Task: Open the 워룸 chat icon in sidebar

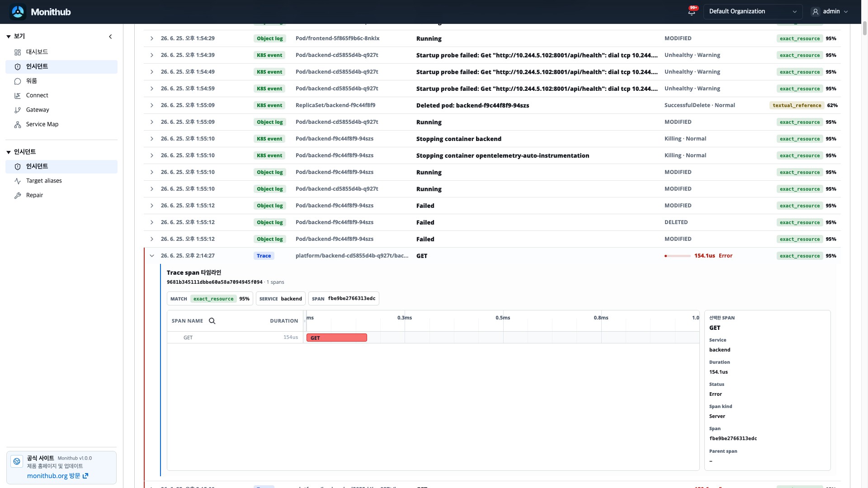Action: click(18, 81)
